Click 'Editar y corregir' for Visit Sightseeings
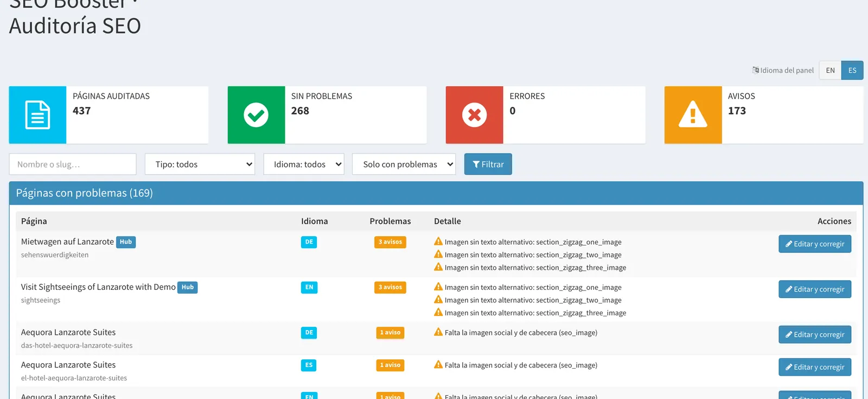 pyautogui.click(x=815, y=289)
